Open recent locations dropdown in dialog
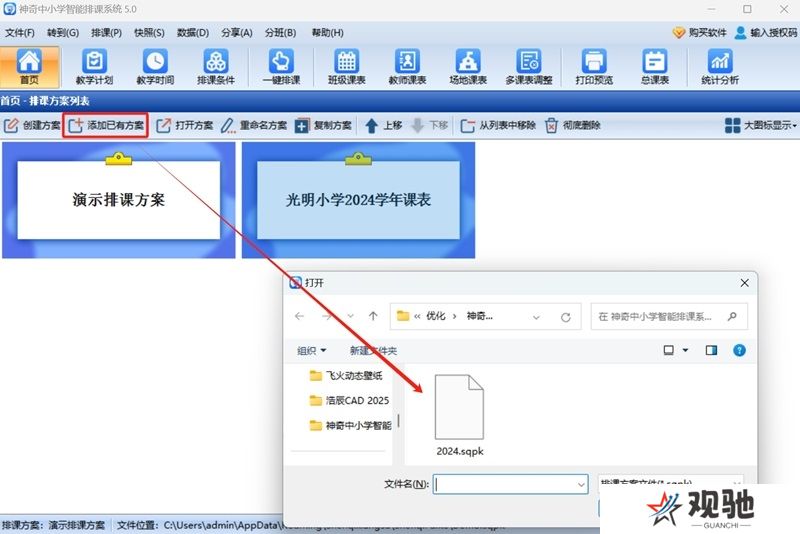 351,316
